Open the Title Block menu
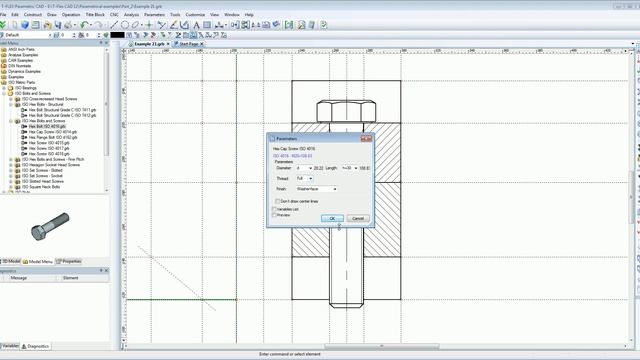This screenshot has width=640, height=360. 95,15
